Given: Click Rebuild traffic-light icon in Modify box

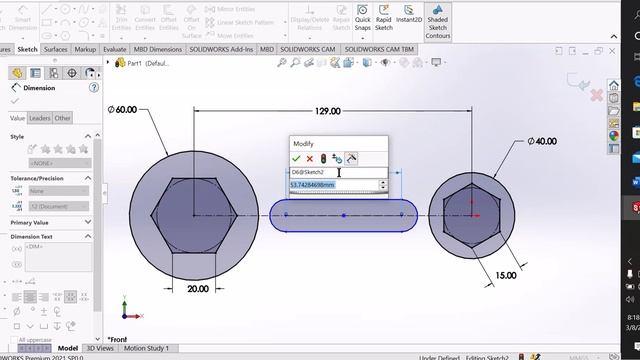Looking at the screenshot, I should click(323, 159).
